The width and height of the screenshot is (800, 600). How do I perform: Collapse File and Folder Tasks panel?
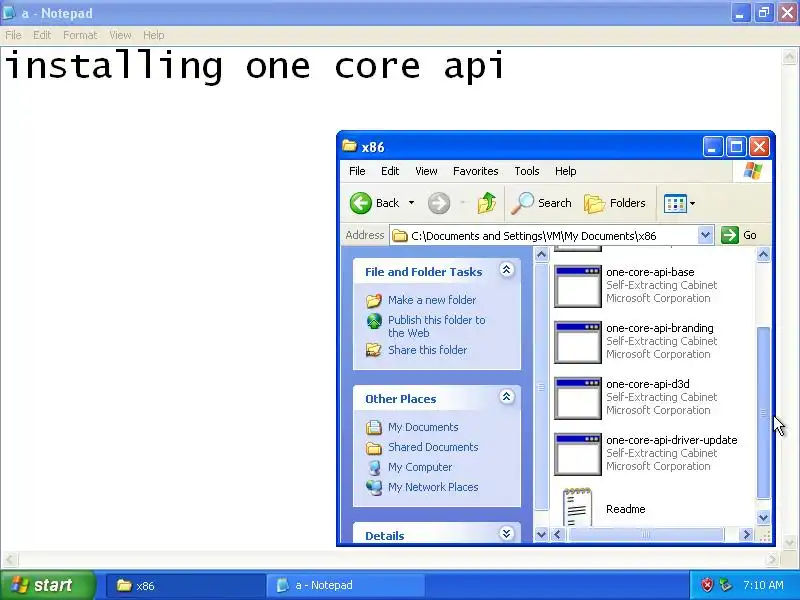506,270
